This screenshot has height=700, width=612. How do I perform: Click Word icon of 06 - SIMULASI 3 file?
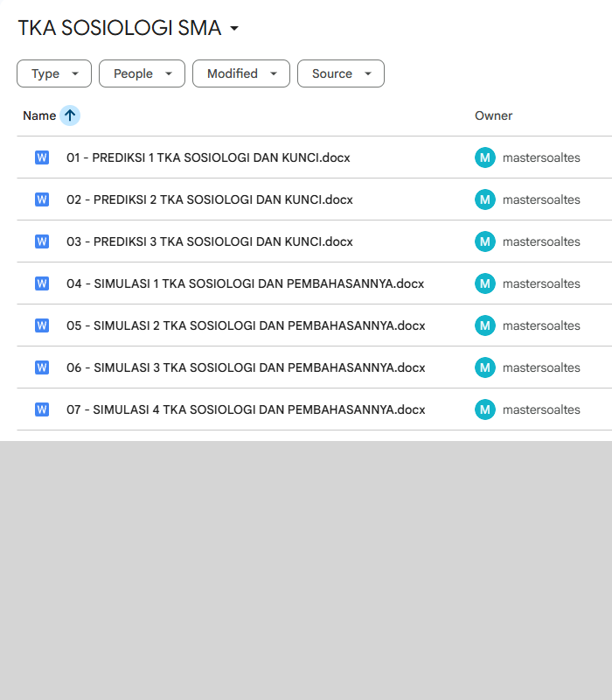(x=42, y=367)
